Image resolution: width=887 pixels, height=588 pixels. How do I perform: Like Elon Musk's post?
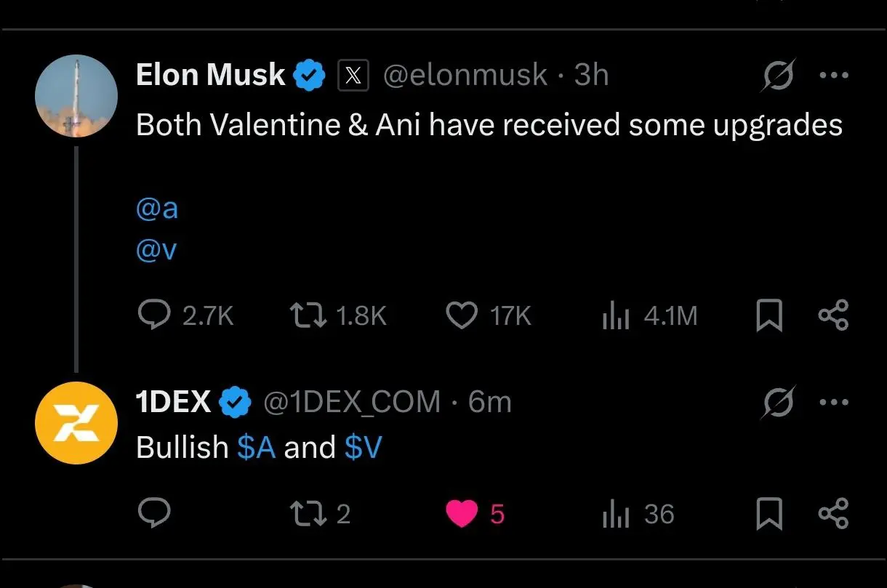(x=461, y=315)
